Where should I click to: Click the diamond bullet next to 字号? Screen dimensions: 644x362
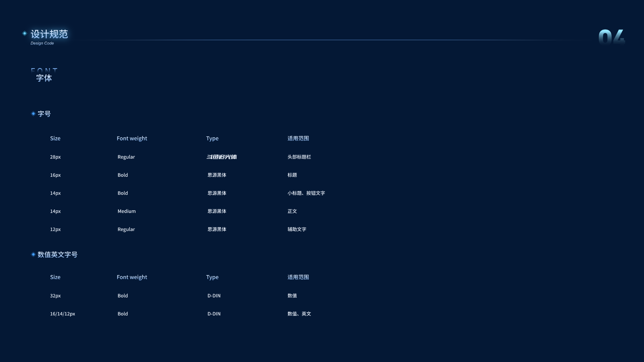33,114
